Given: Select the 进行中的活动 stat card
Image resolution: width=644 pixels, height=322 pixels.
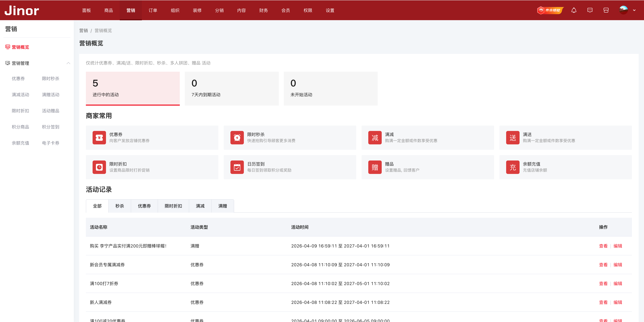Looking at the screenshot, I should click(133, 89).
